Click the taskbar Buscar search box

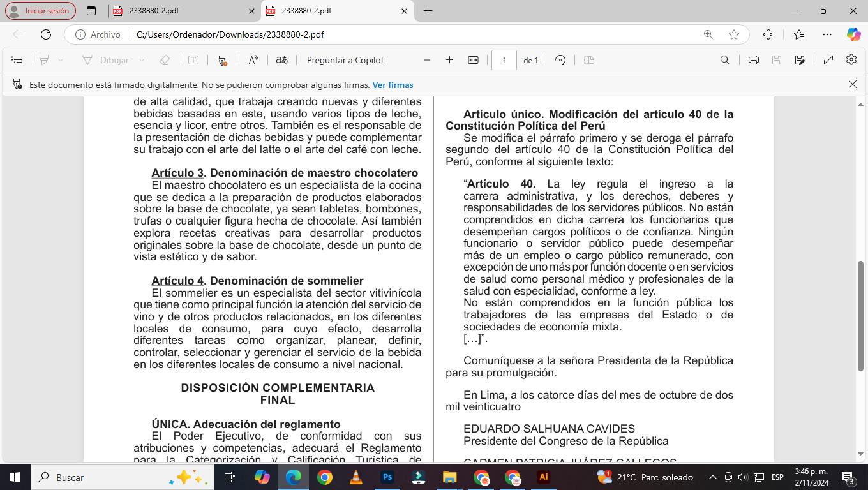click(x=121, y=477)
